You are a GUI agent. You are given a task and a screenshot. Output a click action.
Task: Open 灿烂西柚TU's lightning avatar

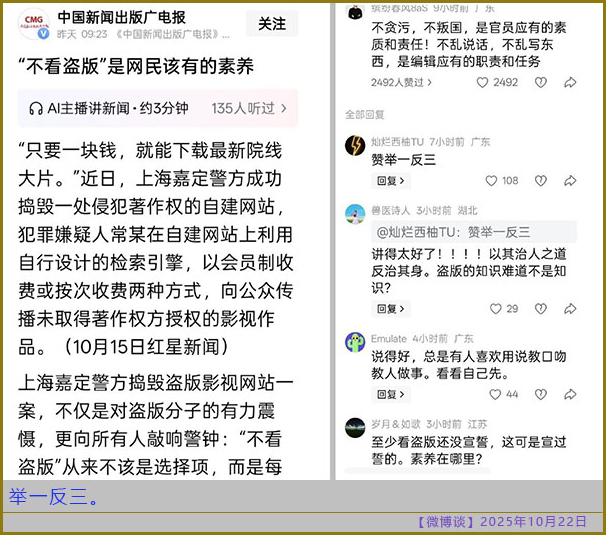355,146
